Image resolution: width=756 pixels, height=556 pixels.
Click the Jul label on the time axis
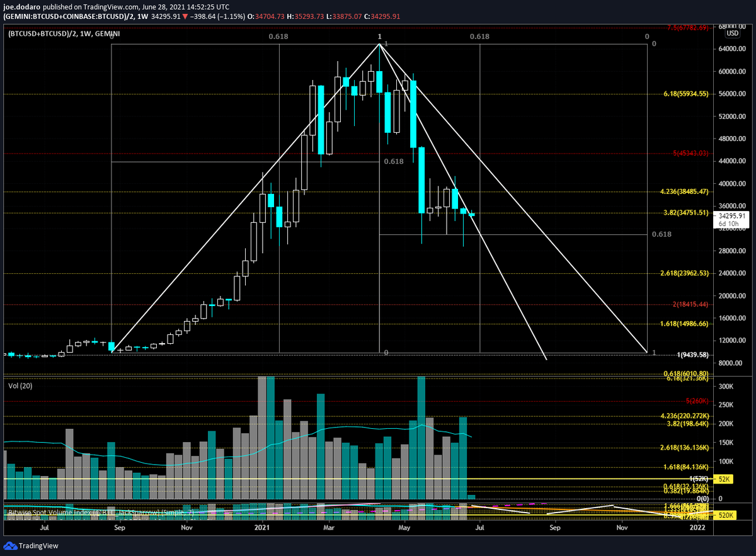pos(44,528)
